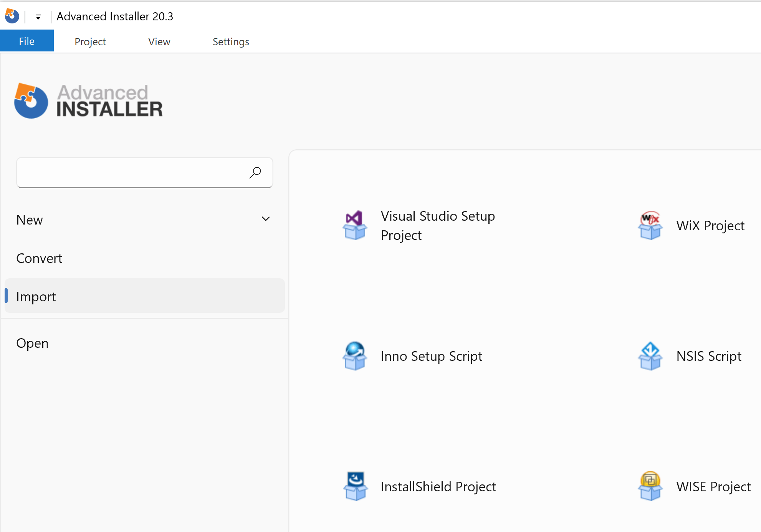761x532 pixels.
Task: Expand the New section chevron
Action: 265,219
